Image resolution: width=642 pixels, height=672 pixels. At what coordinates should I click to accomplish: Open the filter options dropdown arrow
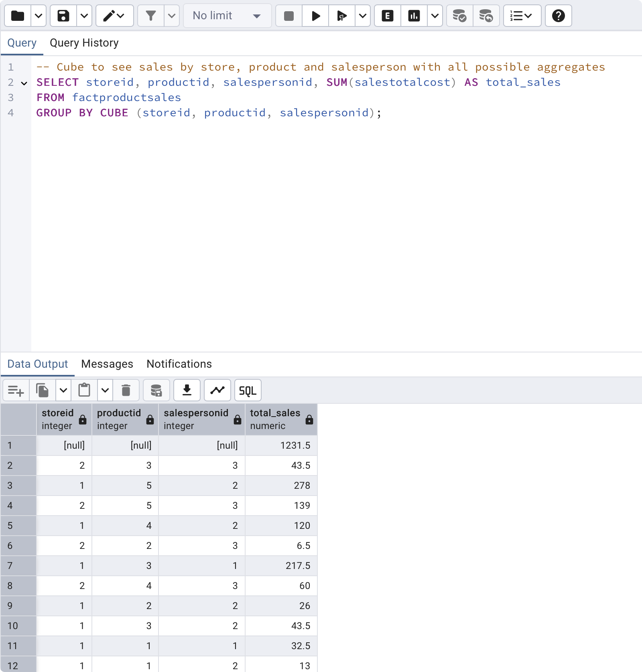pyautogui.click(x=172, y=16)
